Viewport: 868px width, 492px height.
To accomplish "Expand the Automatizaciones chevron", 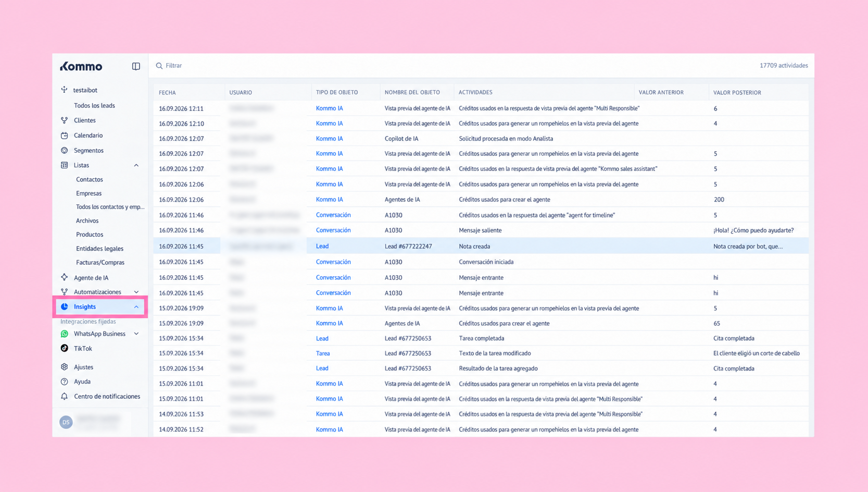I will coord(136,292).
